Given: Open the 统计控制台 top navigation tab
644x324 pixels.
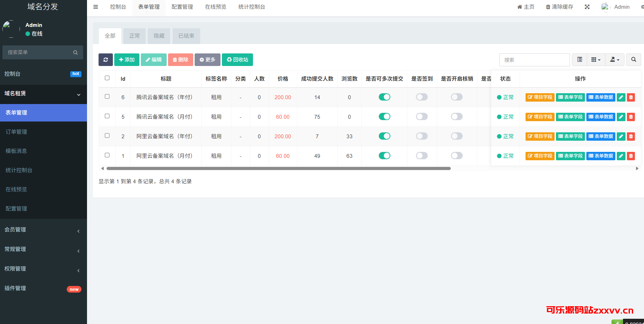Looking at the screenshot, I should [252, 7].
